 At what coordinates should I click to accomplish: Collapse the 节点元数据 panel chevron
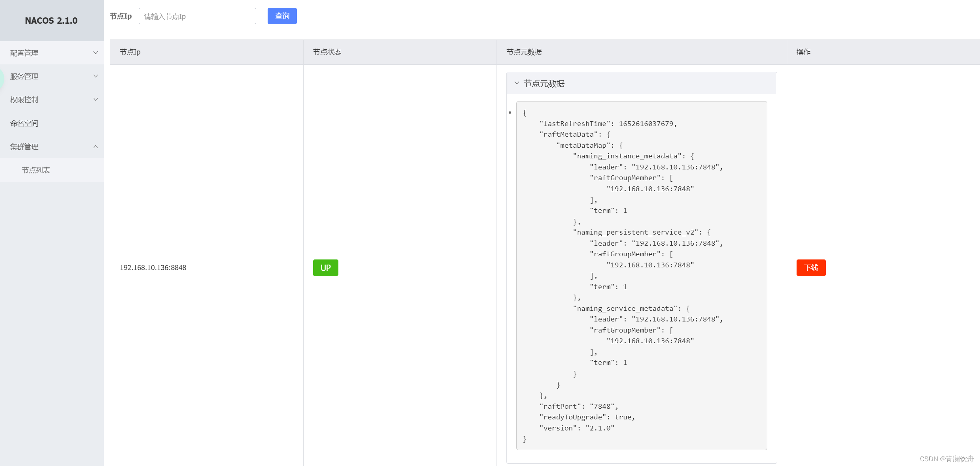click(x=517, y=83)
